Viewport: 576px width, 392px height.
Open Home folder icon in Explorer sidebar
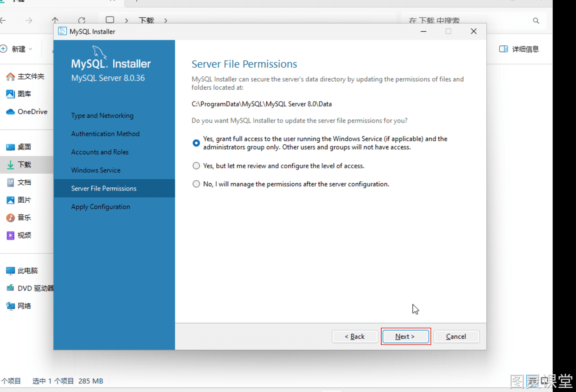[10, 76]
